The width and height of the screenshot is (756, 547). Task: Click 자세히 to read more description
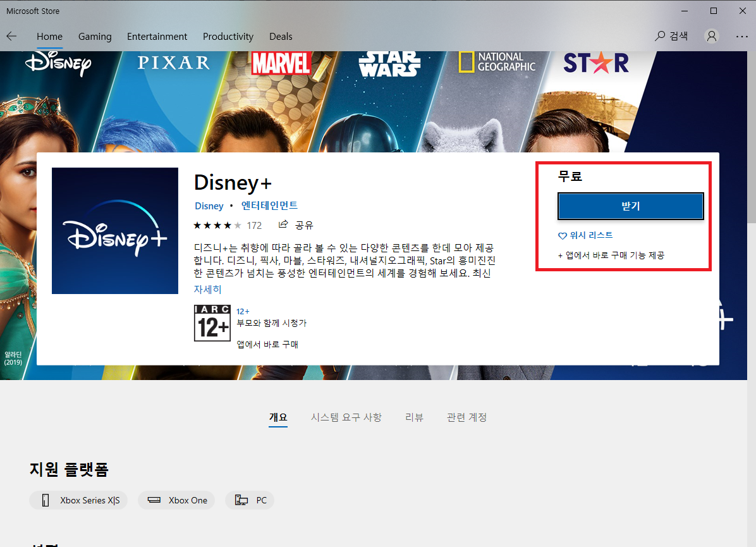(207, 289)
